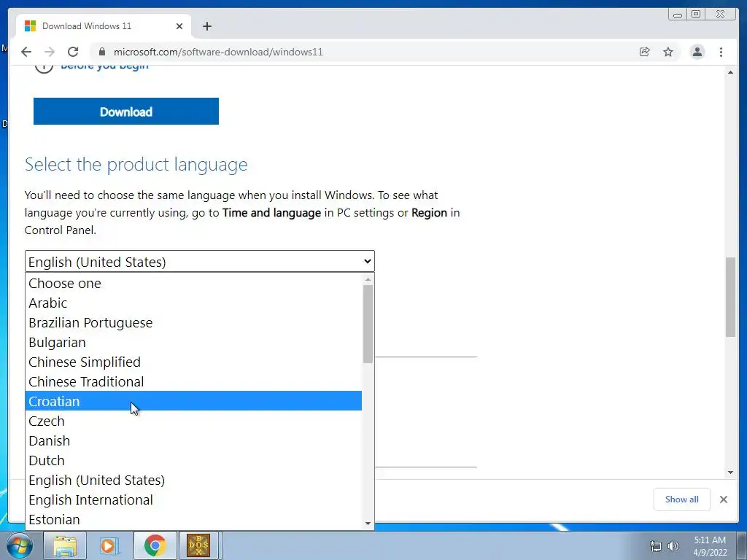
Task: Choose Chinese Traditional language
Action: (193, 381)
